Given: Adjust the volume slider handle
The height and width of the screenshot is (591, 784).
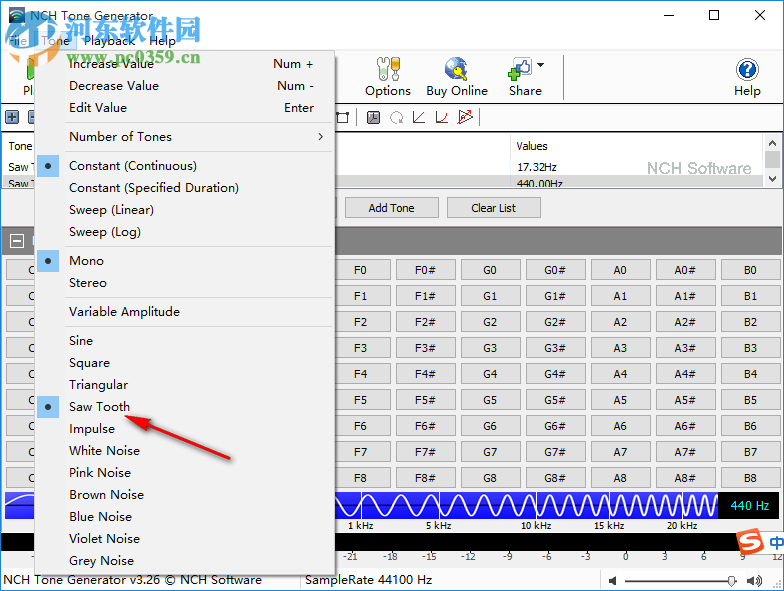Looking at the screenshot, I should coord(732,580).
